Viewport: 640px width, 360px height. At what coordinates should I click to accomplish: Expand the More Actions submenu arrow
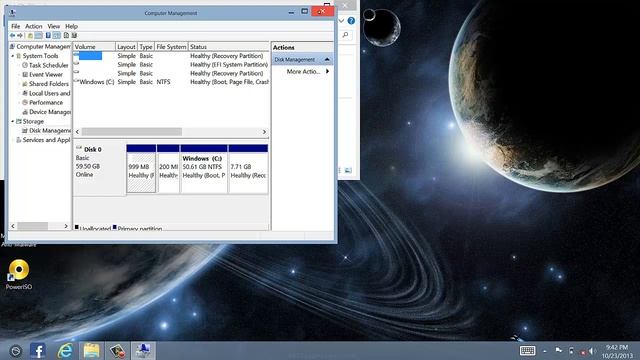327,71
